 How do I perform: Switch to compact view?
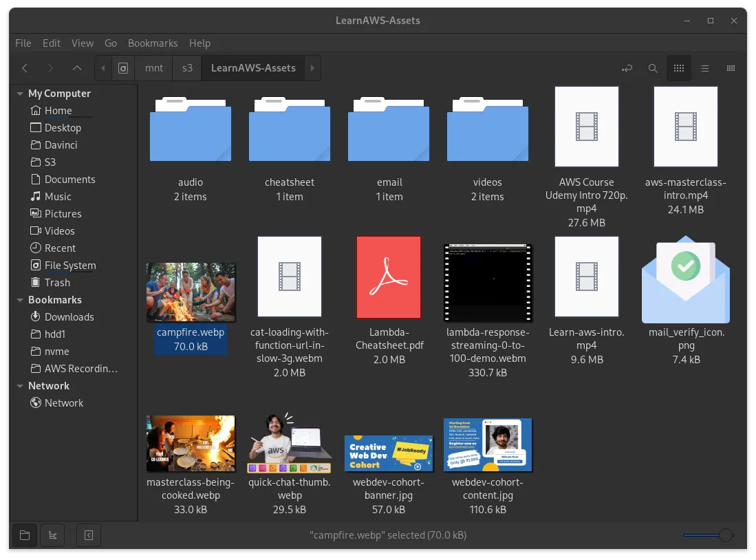731,68
